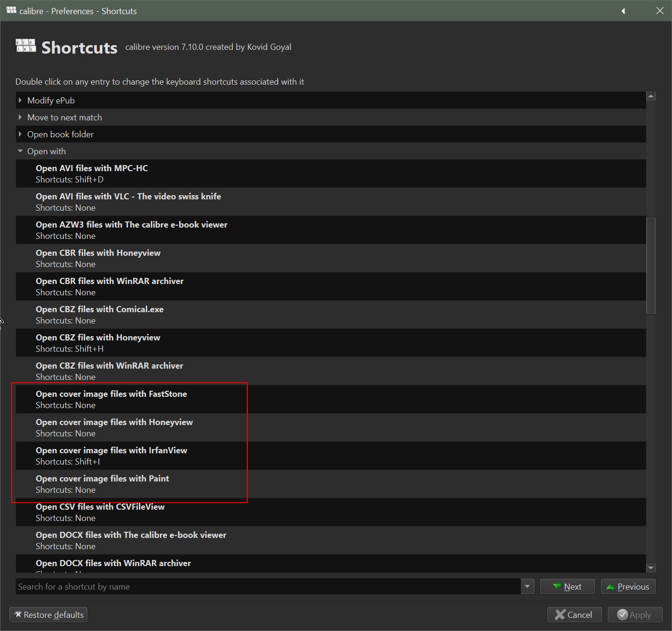The width and height of the screenshot is (672, 631).
Task: Select Open AZW3 files with calibre viewer
Action: pos(331,230)
